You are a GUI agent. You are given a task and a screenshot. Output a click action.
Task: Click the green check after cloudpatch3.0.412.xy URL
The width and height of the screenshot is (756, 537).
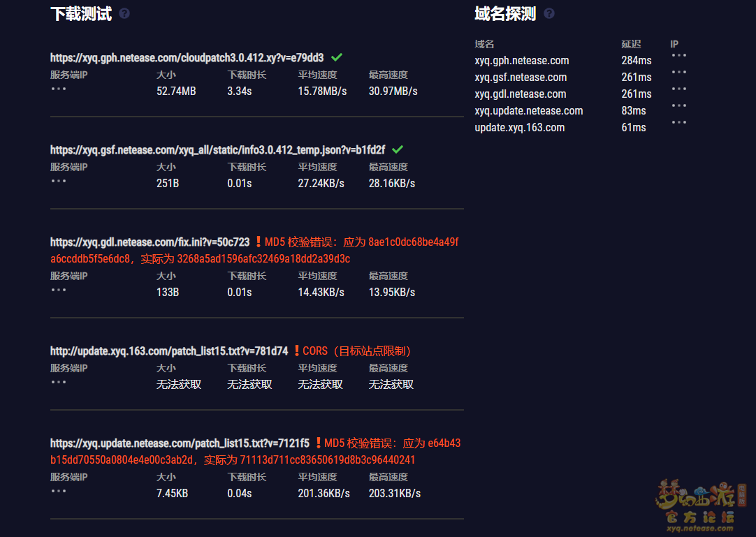(337, 57)
